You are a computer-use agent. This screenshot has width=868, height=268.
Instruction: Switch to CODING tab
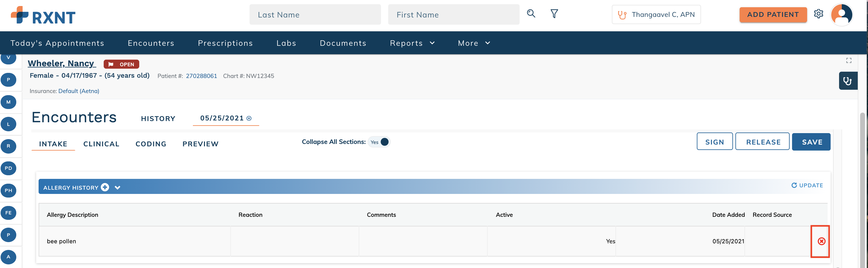tap(151, 144)
